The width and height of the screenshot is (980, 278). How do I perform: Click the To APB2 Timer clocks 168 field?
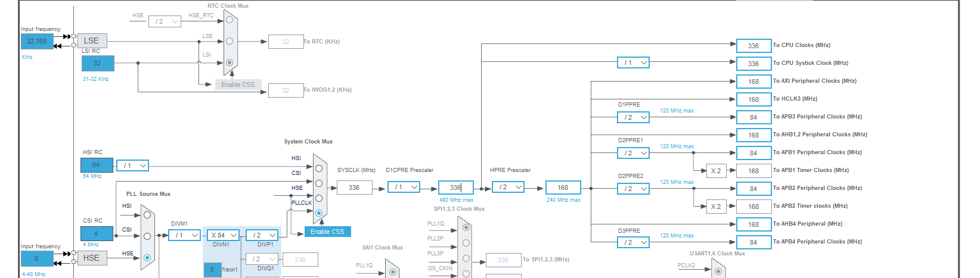click(754, 207)
